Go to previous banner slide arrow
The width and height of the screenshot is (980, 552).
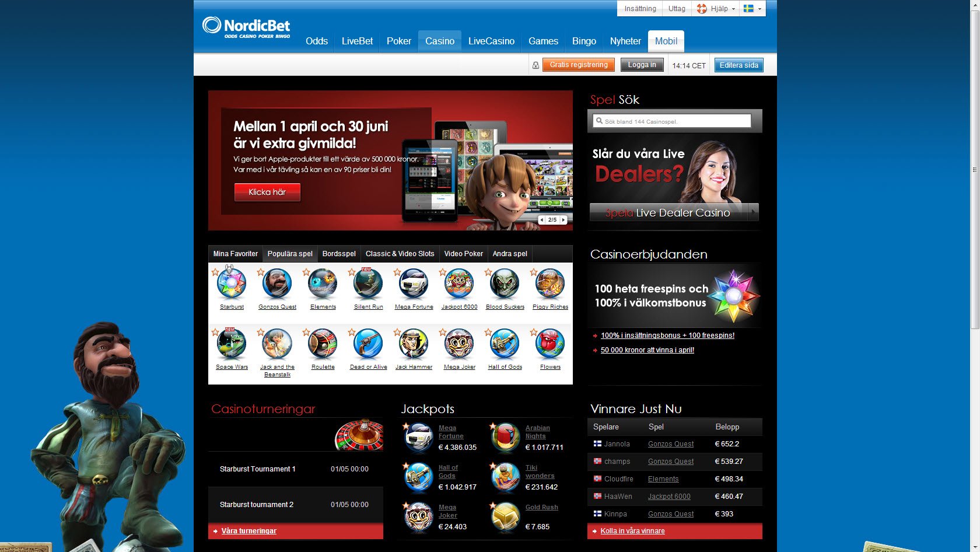tap(542, 220)
